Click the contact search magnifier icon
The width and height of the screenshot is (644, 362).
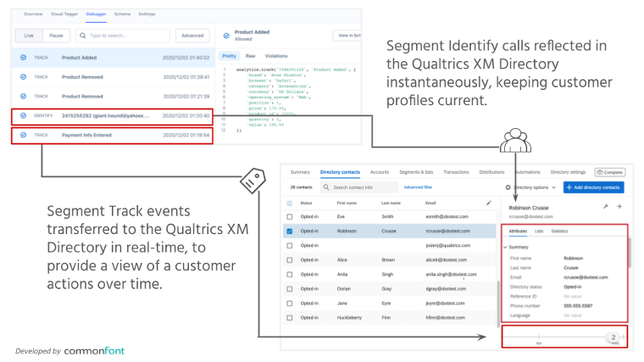click(x=326, y=187)
